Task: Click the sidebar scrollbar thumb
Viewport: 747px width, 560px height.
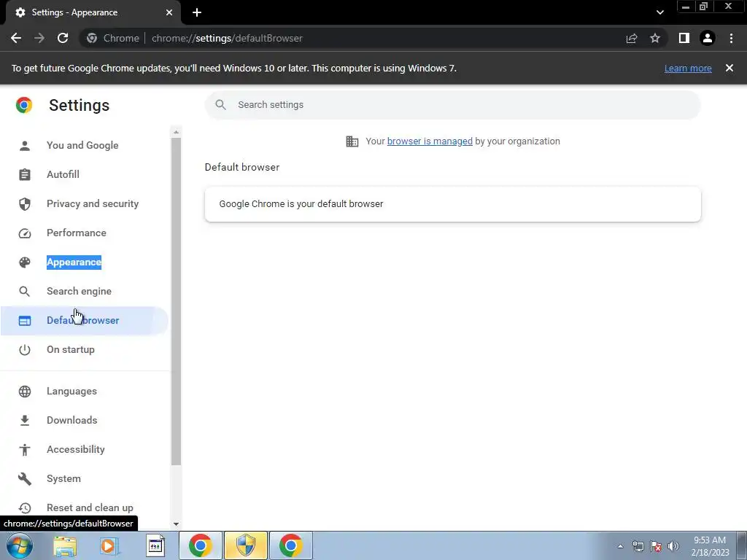Action: [x=177, y=301]
